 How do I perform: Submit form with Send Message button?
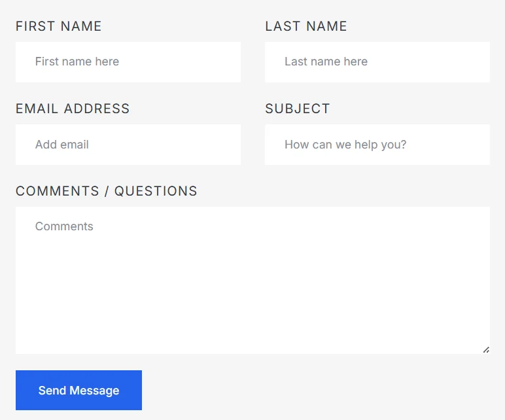79,390
